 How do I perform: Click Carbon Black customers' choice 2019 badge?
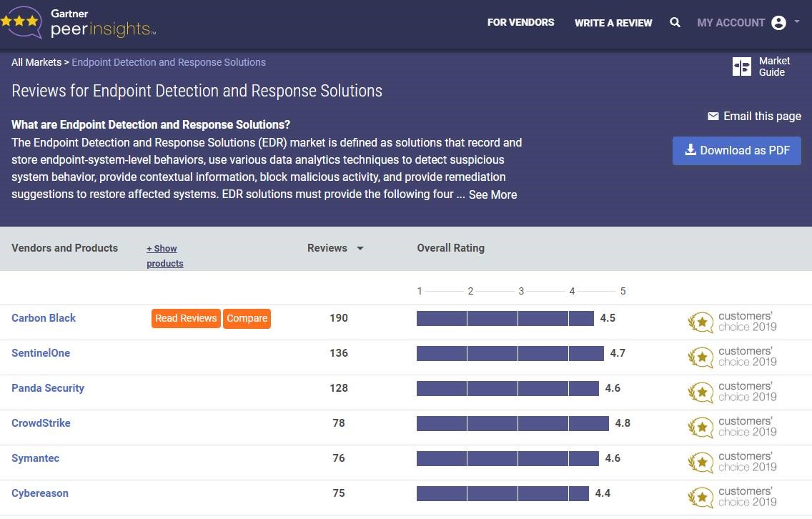tap(732, 322)
